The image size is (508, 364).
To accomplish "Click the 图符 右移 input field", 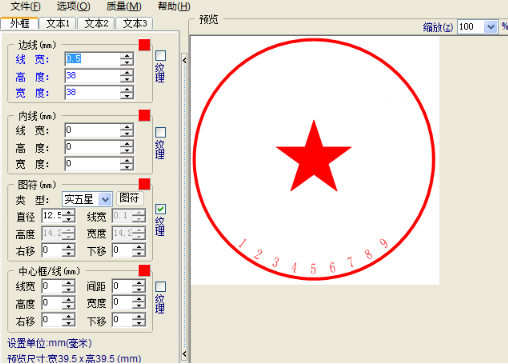I will point(52,250).
